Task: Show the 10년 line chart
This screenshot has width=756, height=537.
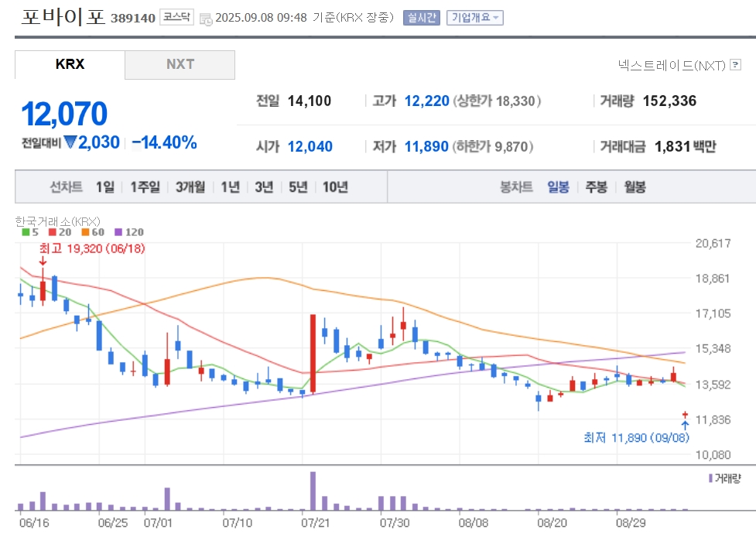Action: [x=335, y=187]
